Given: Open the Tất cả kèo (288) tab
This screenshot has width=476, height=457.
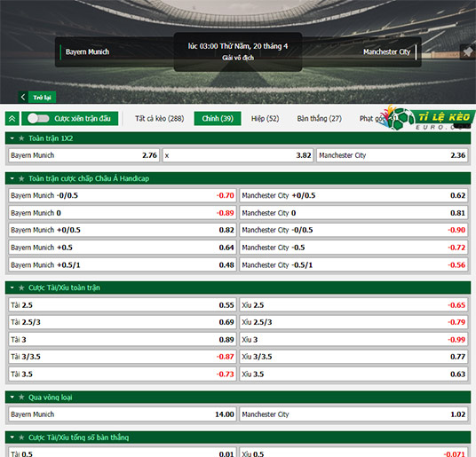Looking at the screenshot, I should pos(159,119).
